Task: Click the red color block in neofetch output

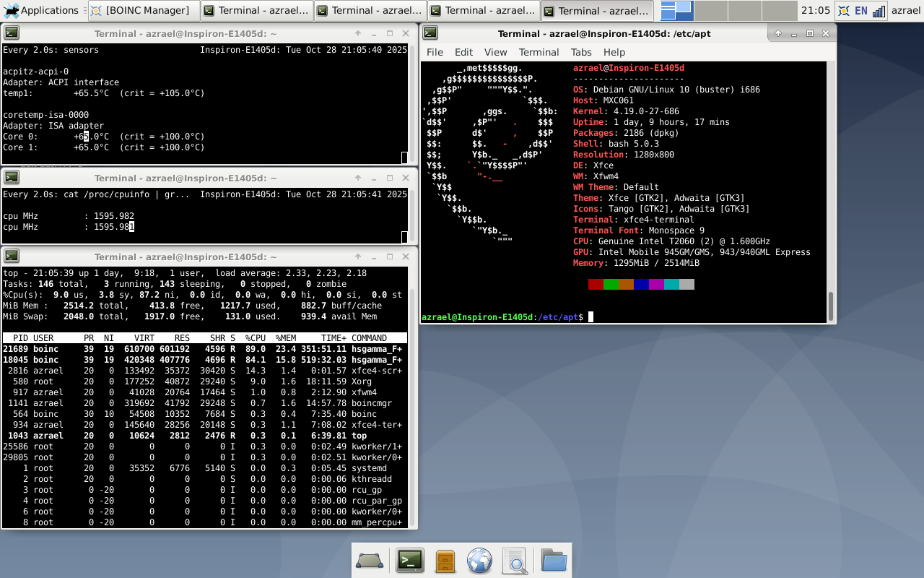Action: (x=596, y=285)
